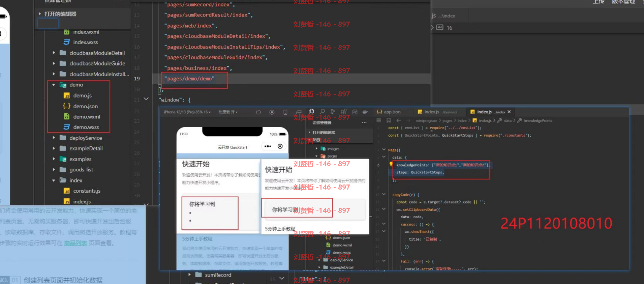
Task: Switch to the index.js ...\business tab
Action: 437,112
